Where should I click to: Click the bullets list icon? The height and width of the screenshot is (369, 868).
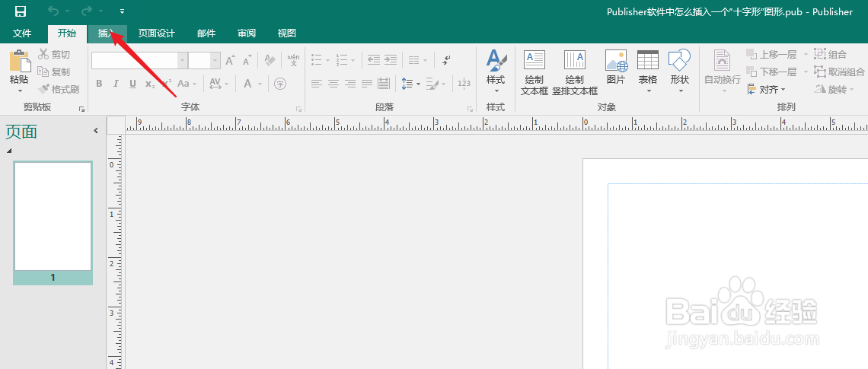317,59
